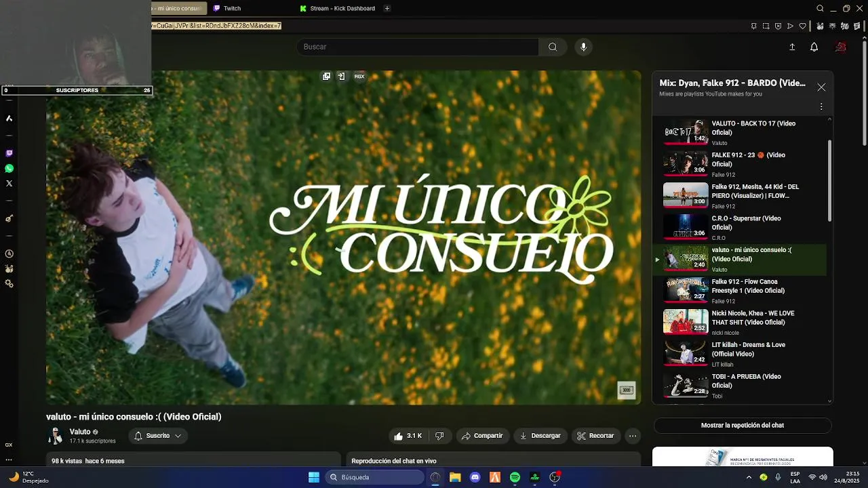868x488 pixels.
Task: Open the Windows Start menu
Action: [314, 477]
